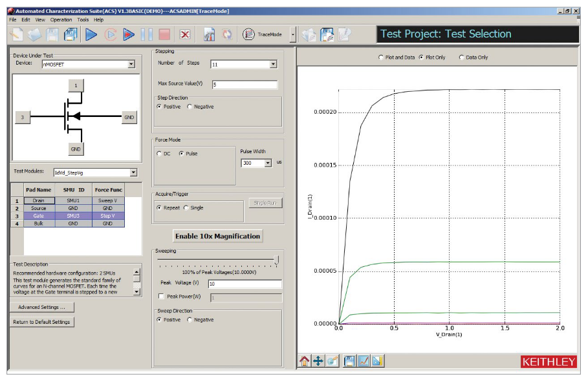Click Test Description scroll down arrow
Screen dimensions: 588x380
137,291
